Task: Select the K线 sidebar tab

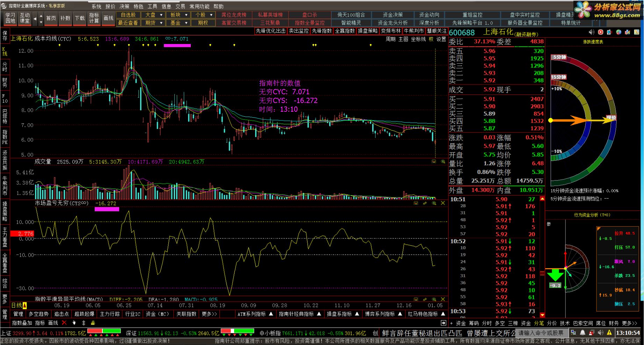Action: [5, 52]
